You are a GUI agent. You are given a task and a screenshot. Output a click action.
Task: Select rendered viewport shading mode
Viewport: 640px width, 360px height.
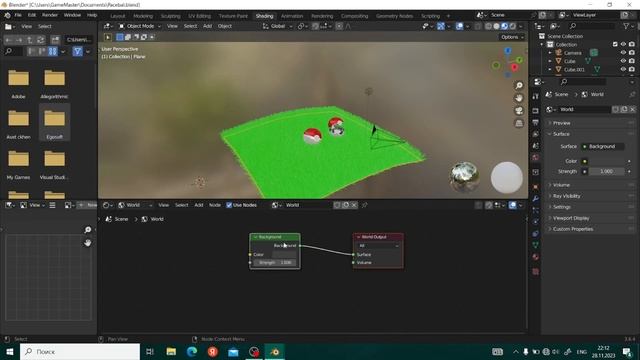(513, 26)
